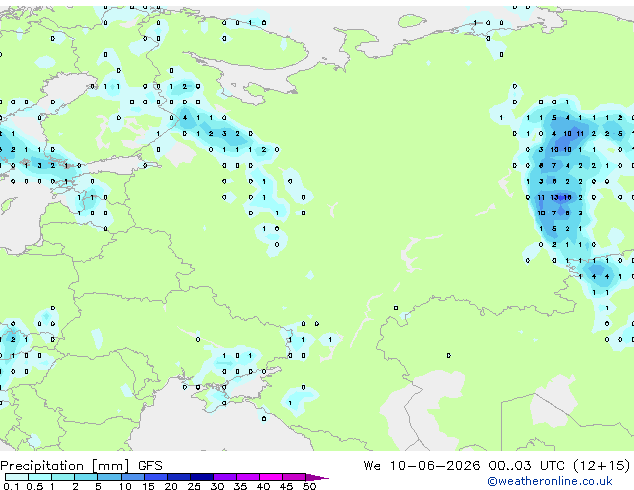Pick the 30–35 mm purple legend swatch
Viewport: 634px width, 490px height.
[x=225, y=477]
